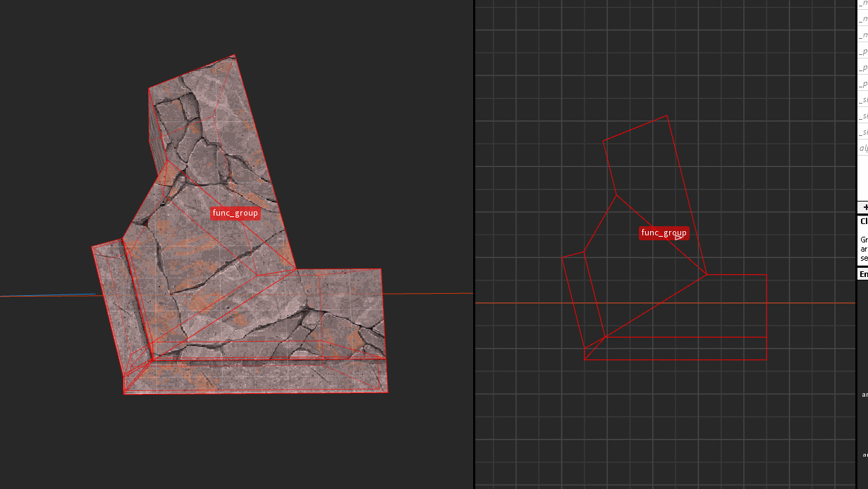Viewport: 868px width, 489px height.
Task: Click the plus add-property button in the entity panel
Action: click(x=863, y=208)
